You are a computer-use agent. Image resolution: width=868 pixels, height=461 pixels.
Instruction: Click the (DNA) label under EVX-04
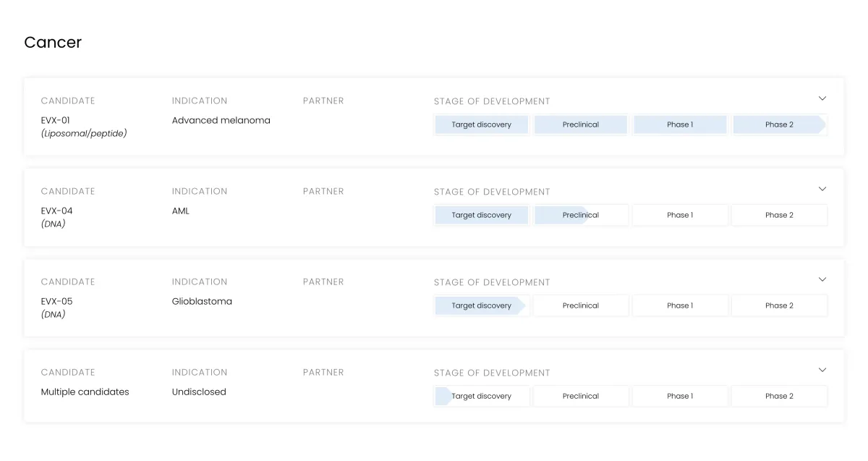[54, 224]
